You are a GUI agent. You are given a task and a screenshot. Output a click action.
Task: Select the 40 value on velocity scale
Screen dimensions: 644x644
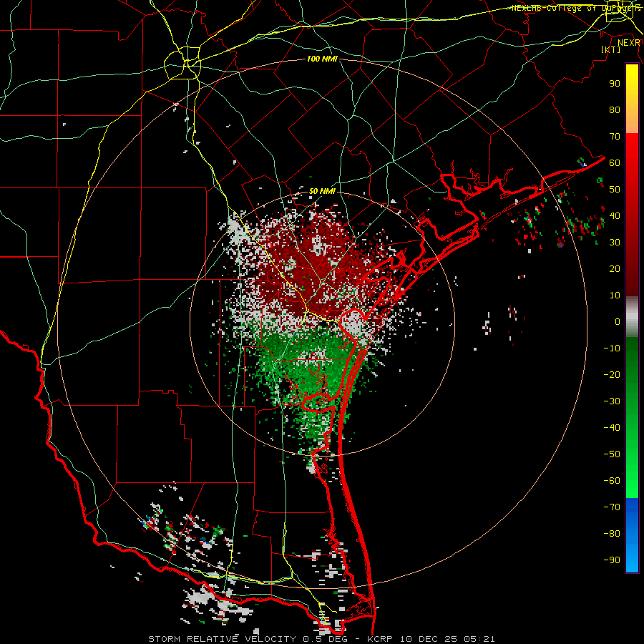click(x=615, y=216)
